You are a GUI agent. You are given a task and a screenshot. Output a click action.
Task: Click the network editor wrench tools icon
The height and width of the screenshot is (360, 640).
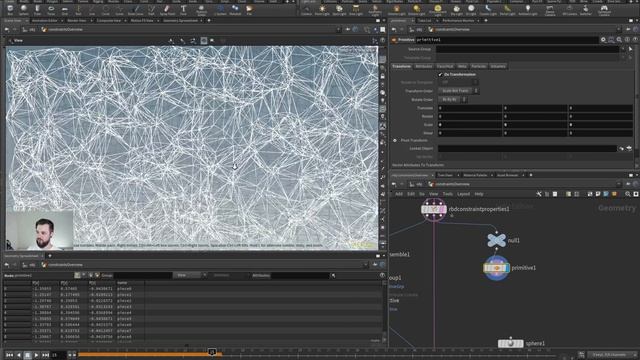(539, 194)
